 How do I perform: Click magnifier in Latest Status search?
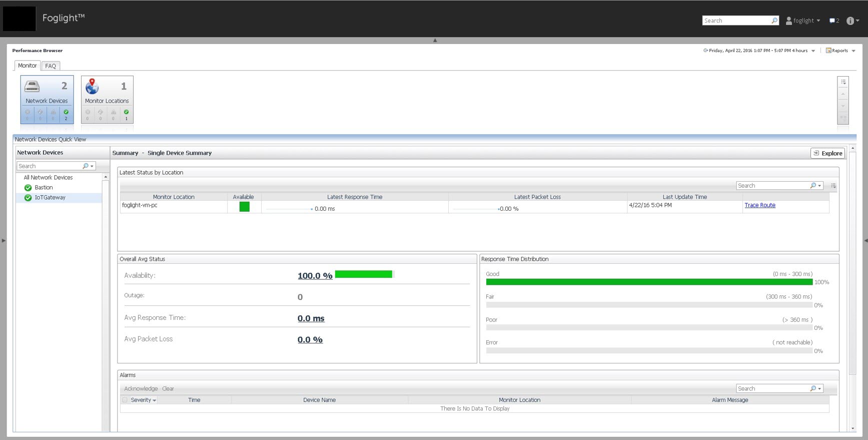pos(813,186)
